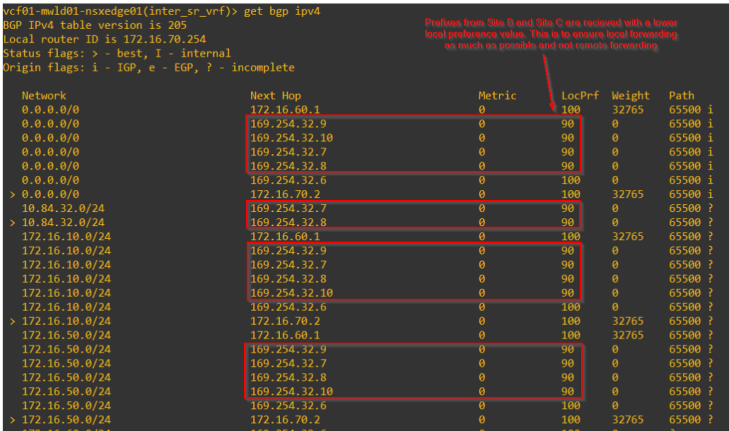Click next hop 169.254.32.10 in 0.0.0.0/0 row
Viewport: 729px width, 431px height.
(x=292, y=138)
